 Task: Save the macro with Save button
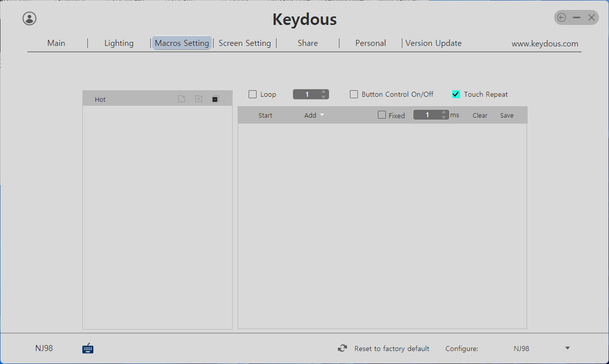click(507, 115)
